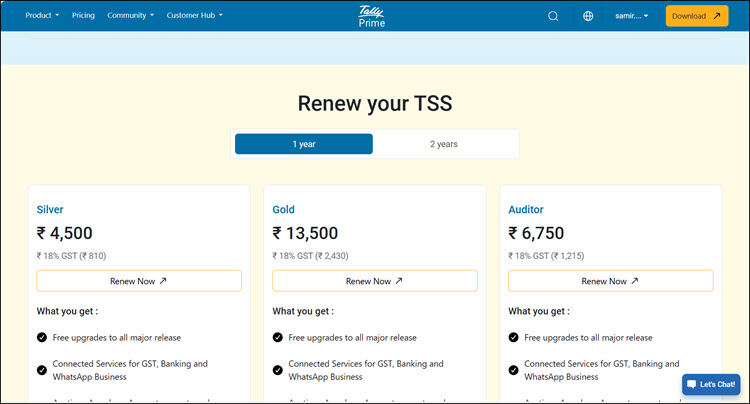Renew Now for Silver plan
Screen dimensions: 750x404
point(139,281)
